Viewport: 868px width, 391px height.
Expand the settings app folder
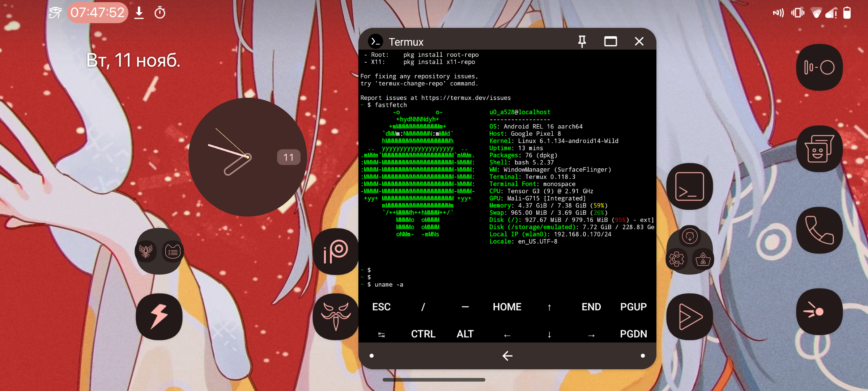pyautogui.click(x=689, y=250)
